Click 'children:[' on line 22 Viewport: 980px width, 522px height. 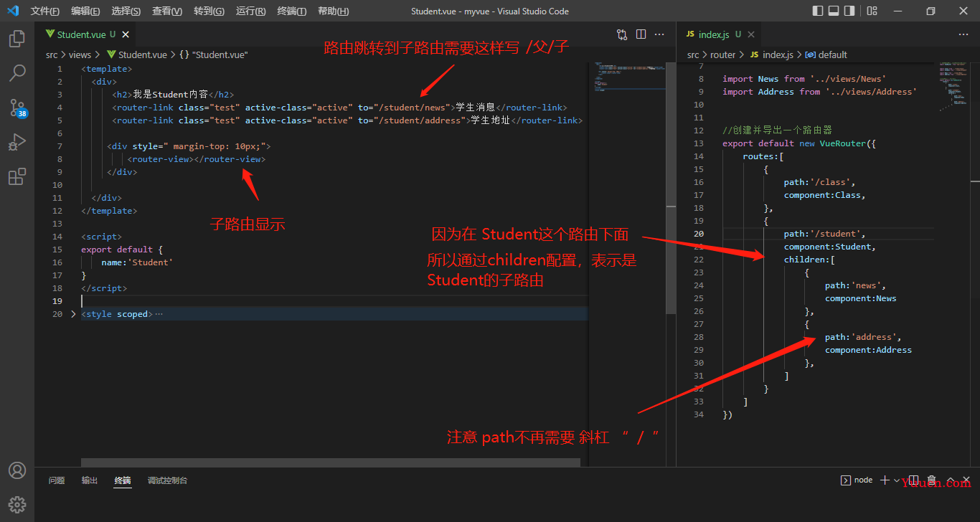tap(809, 260)
